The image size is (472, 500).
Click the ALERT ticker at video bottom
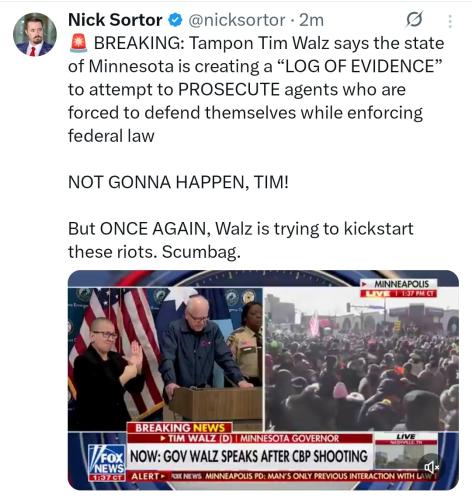(x=282, y=476)
